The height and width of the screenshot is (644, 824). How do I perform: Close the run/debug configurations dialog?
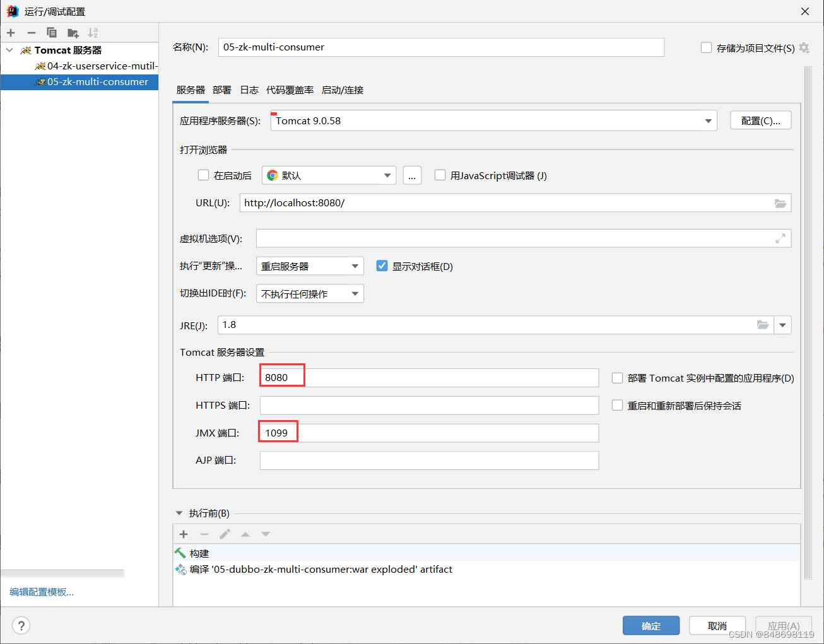point(805,11)
